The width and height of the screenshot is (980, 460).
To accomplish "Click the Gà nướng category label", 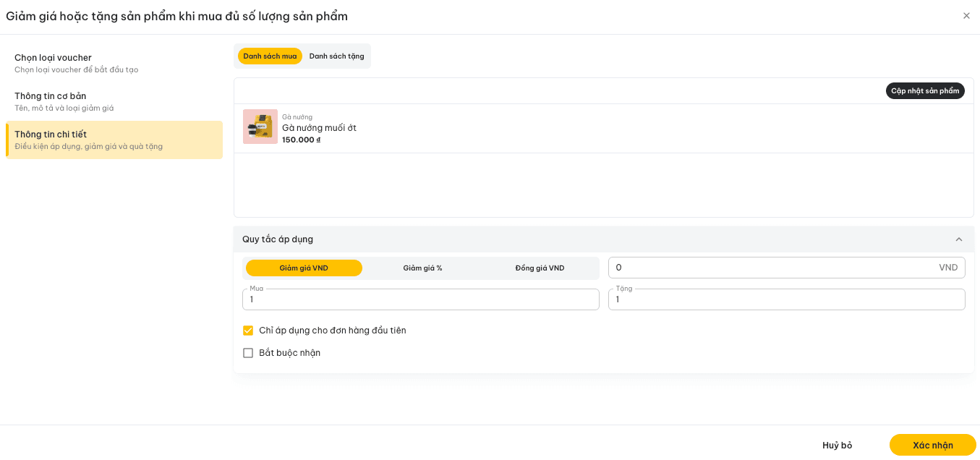I will pyautogui.click(x=297, y=117).
